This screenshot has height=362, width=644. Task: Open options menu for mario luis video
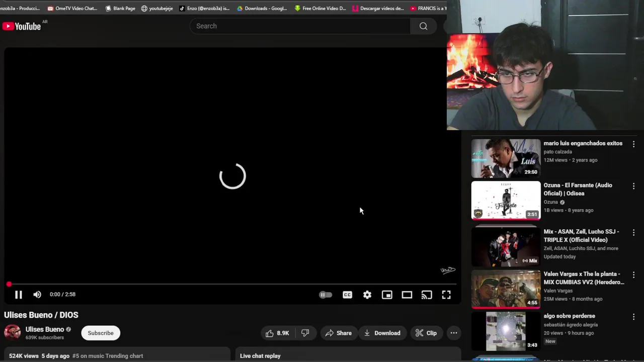coord(633,144)
